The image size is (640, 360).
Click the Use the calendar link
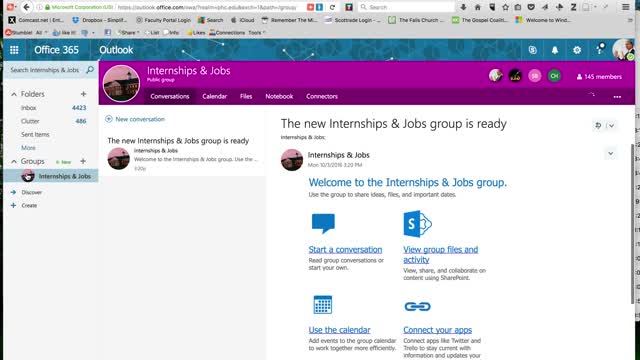point(340,330)
